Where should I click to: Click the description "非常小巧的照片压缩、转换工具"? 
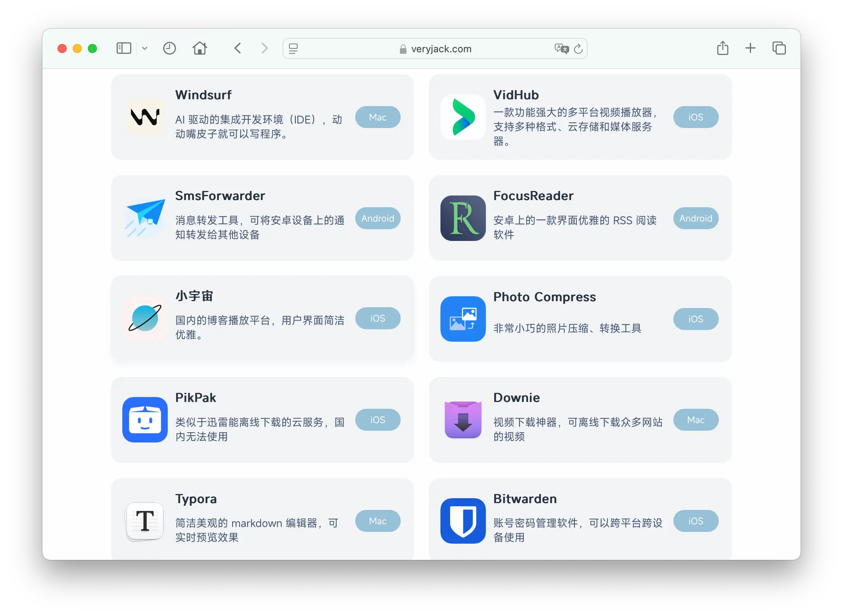click(567, 328)
